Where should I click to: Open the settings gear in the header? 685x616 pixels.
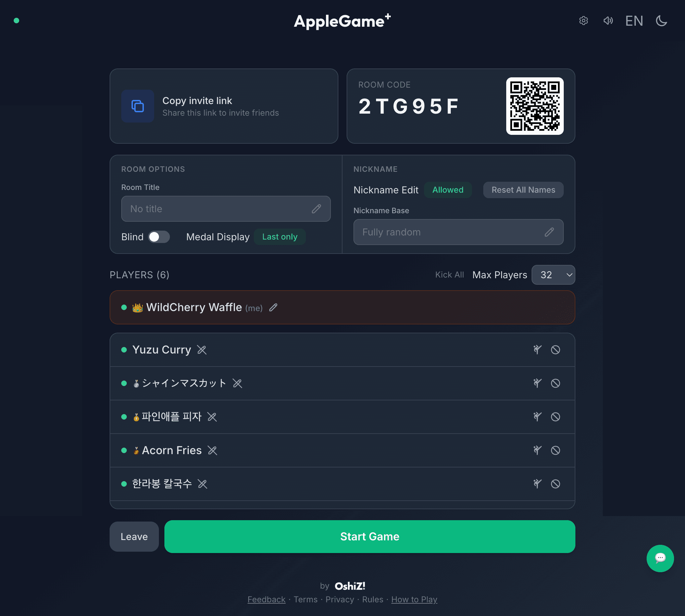point(584,21)
